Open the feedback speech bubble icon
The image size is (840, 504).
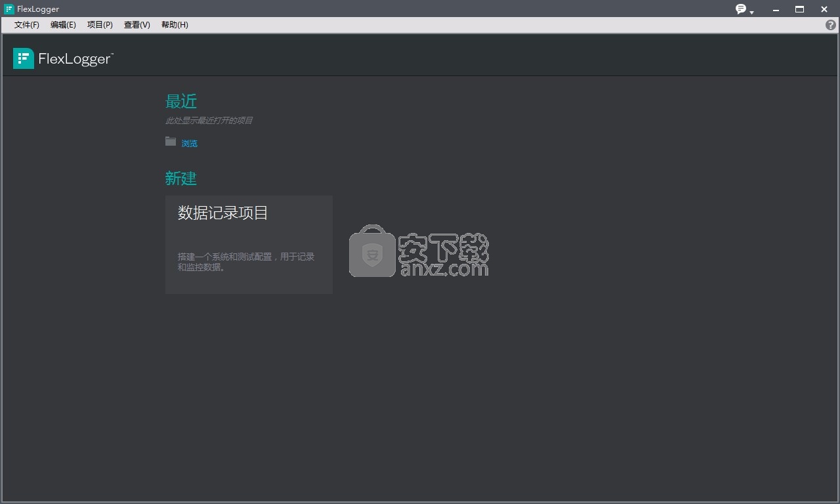(741, 9)
